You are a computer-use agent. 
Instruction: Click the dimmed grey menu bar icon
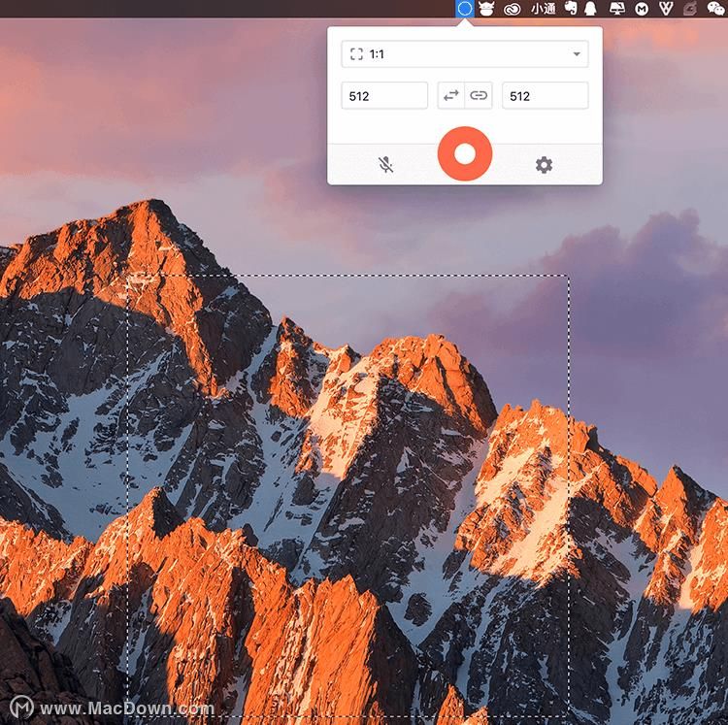pyautogui.click(x=690, y=9)
